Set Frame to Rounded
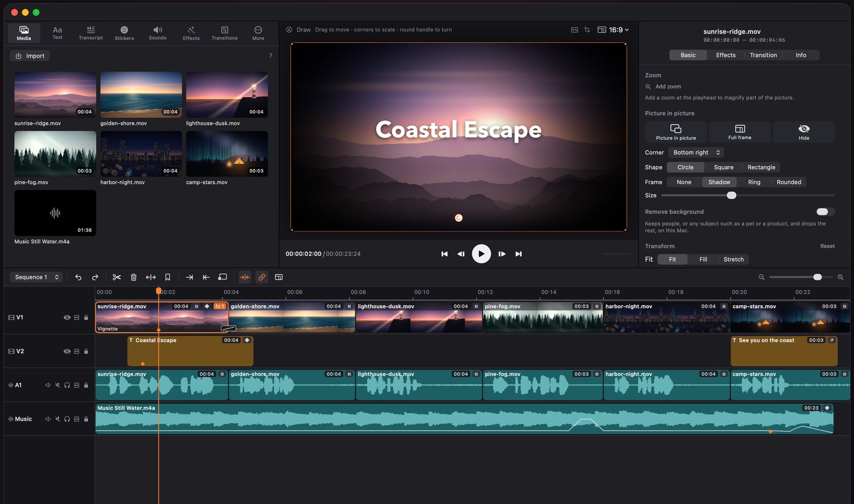Screen dimensions: 854x504 click(789, 182)
